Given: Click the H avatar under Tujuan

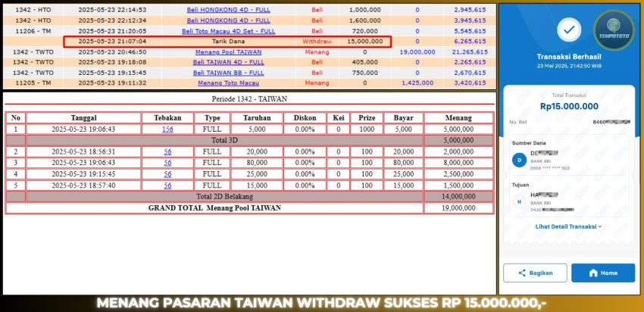Looking at the screenshot, I should [519, 201].
